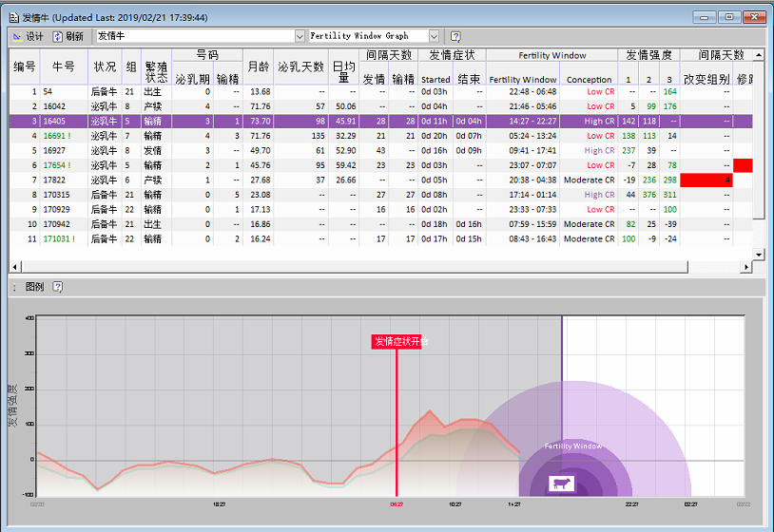Minimize the 发情牛 window

coord(705,17)
